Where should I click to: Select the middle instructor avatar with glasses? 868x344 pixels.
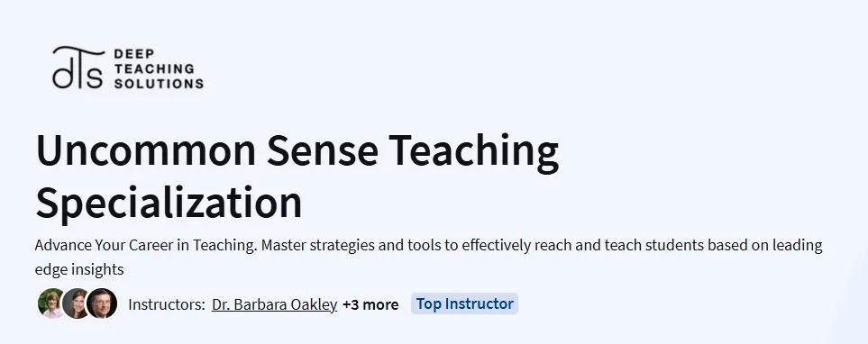[x=77, y=303]
